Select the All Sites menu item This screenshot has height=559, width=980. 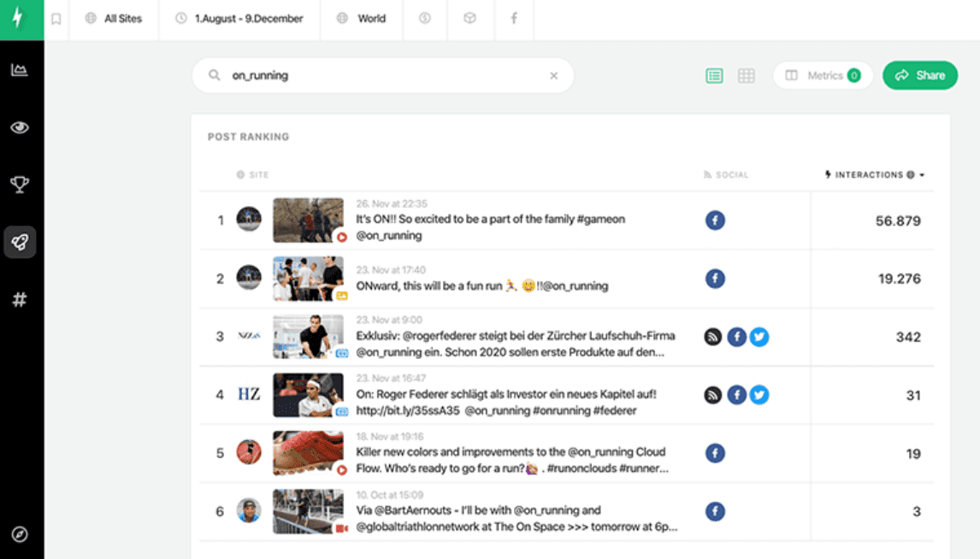pos(114,19)
